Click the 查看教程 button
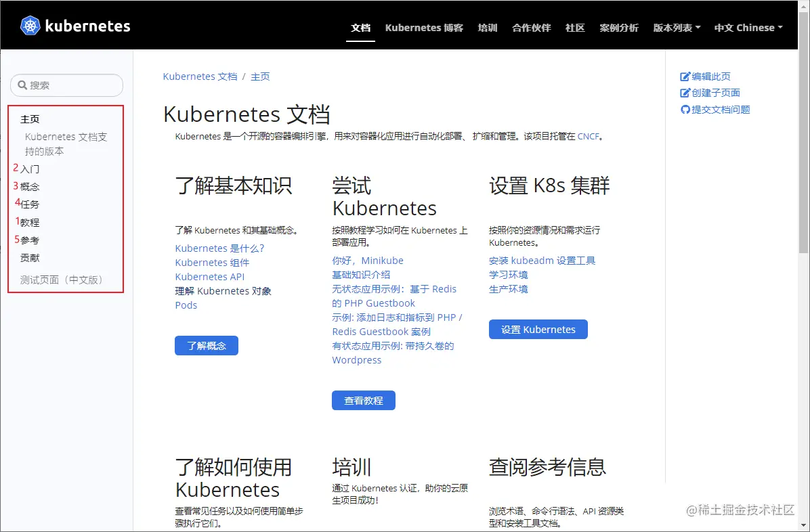 [364, 400]
